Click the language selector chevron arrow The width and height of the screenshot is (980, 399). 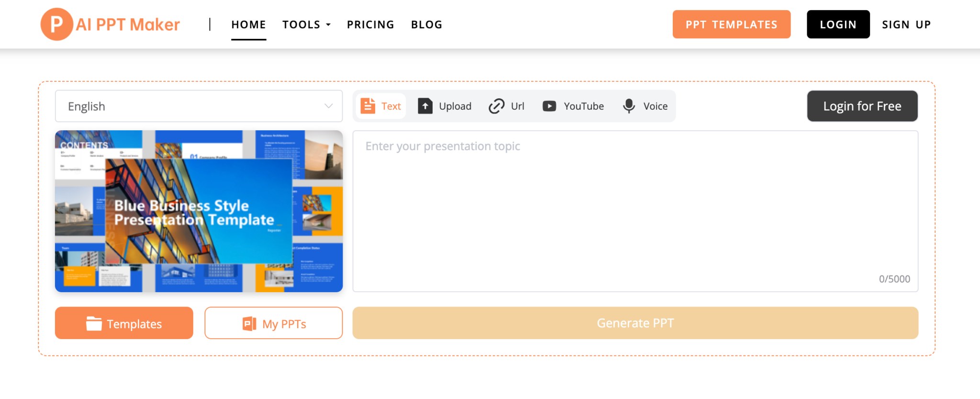328,106
